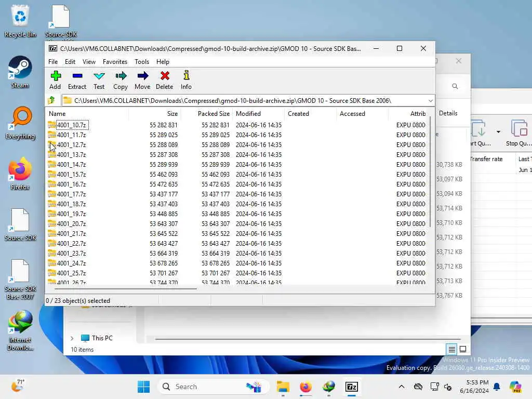
Task: Open Recycle Bin desktop icon
Action: click(x=20, y=21)
